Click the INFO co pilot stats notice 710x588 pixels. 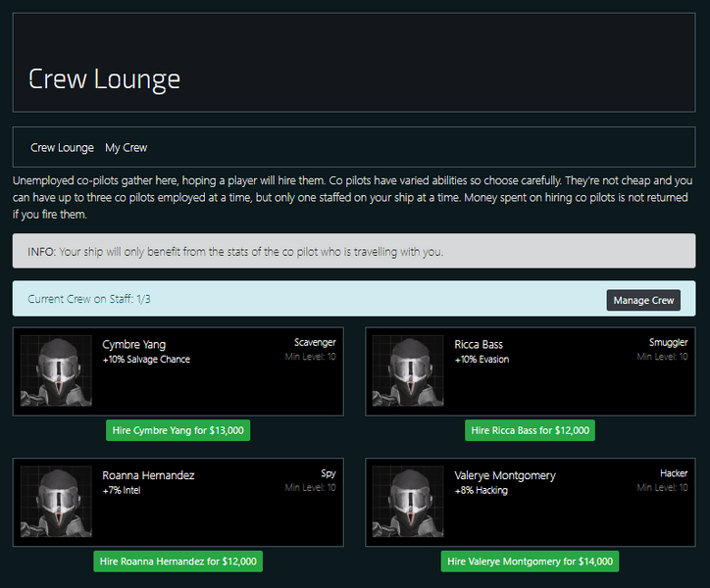pos(354,251)
